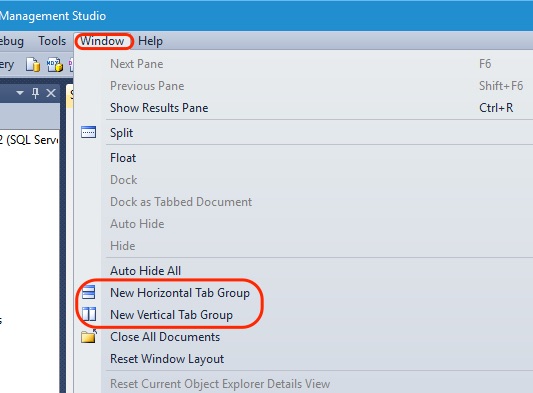Viewport: 533px width, 393px height.
Task: Open the Tools menu
Action: coord(52,41)
